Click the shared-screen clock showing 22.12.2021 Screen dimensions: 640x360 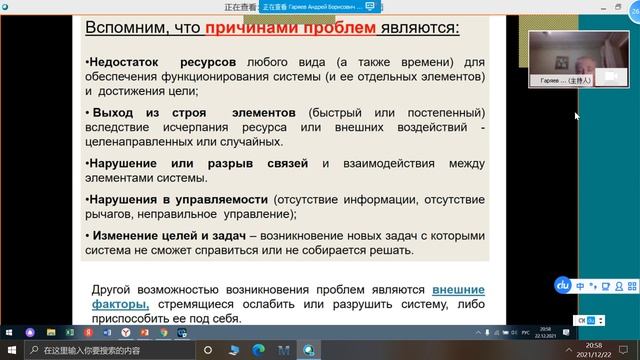point(545,332)
